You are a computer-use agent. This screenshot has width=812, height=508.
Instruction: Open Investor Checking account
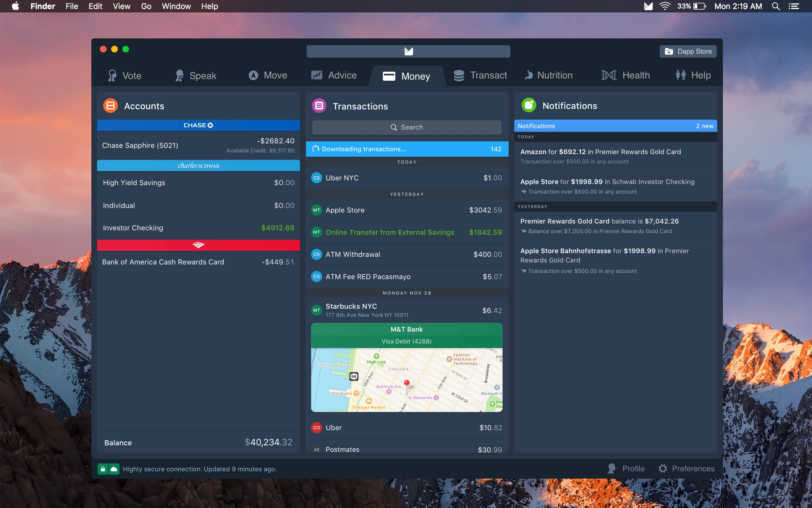pos(198,228)
